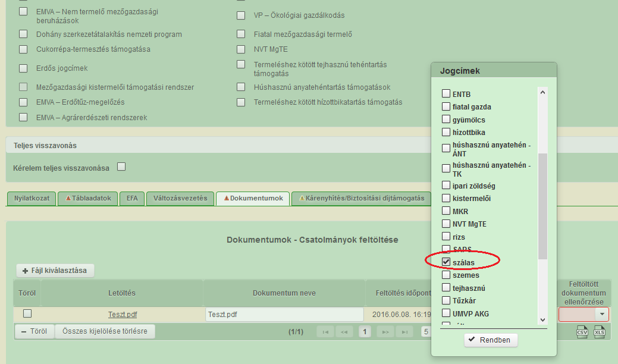The height and width of the screenshot is (364, 618).
Task: Enable EMVA – Nem termelő mezőgazdasági beruházások
Action: coord(23,11)
